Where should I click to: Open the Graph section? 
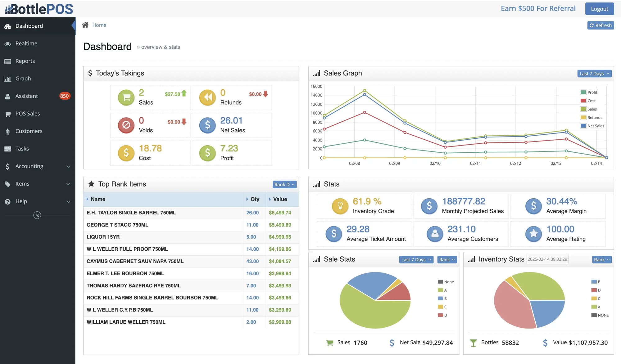tap(23, 78)
